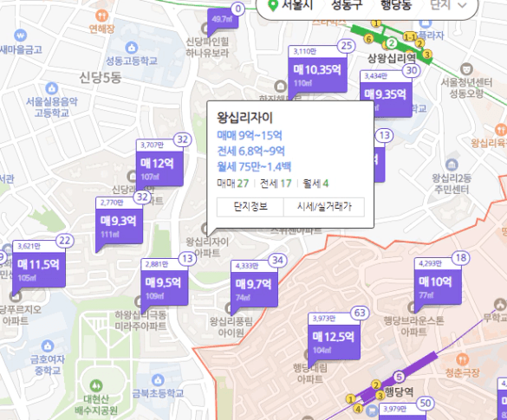Select 행당동 in the location breadcrumb

396,4
